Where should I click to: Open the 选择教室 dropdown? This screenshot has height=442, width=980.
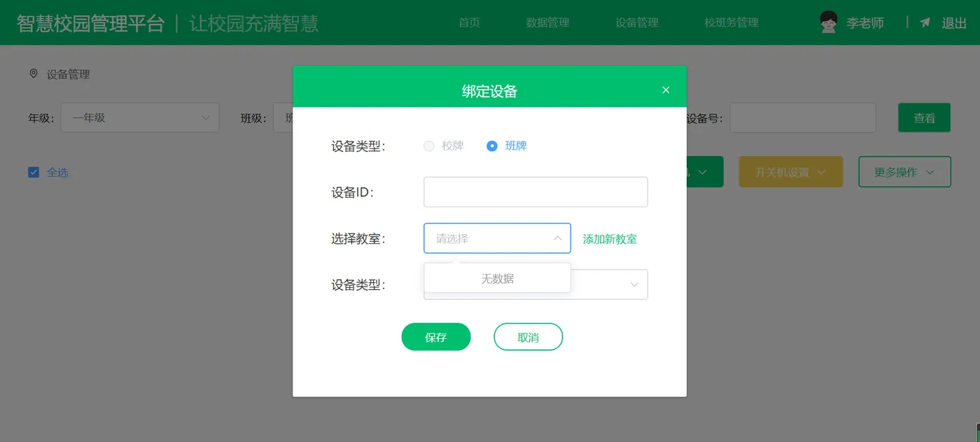click(x=497, y=238)
